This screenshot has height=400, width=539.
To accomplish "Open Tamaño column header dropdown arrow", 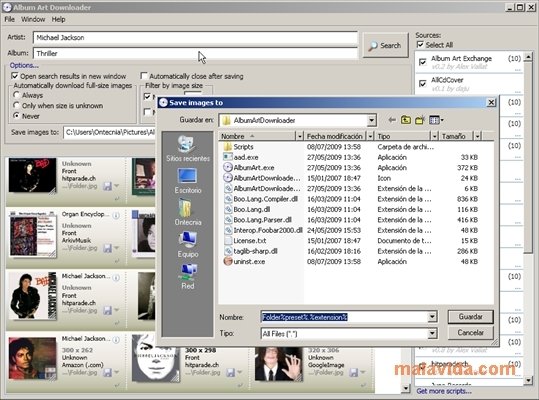I will click(477, 136).
